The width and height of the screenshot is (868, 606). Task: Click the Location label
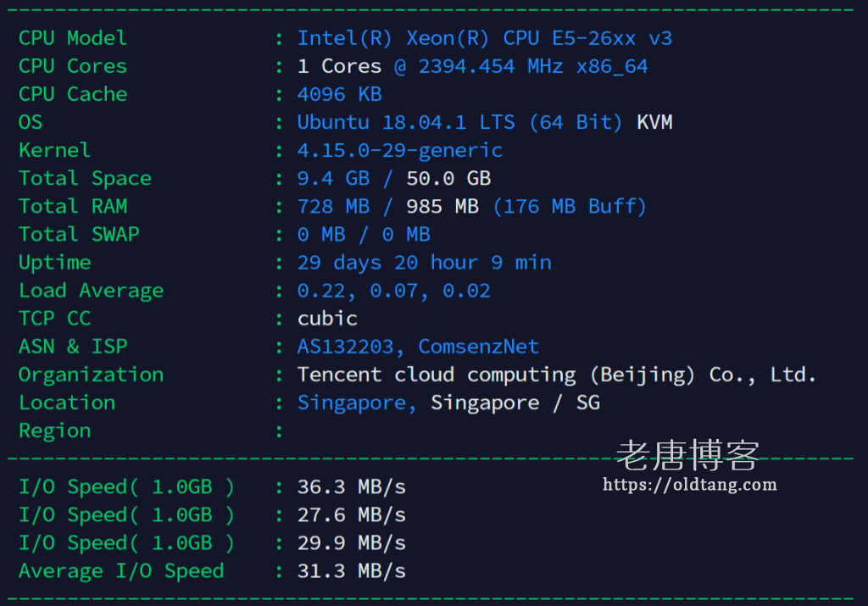coord(66,403)
